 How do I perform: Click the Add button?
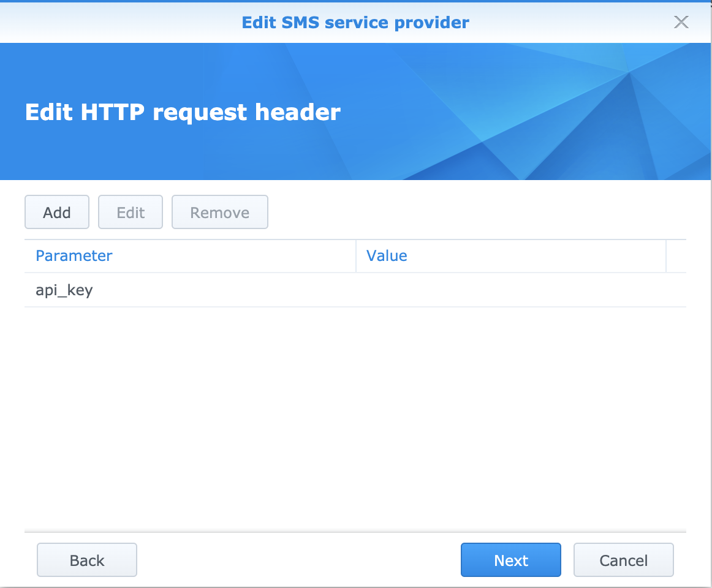coord(57,213)
